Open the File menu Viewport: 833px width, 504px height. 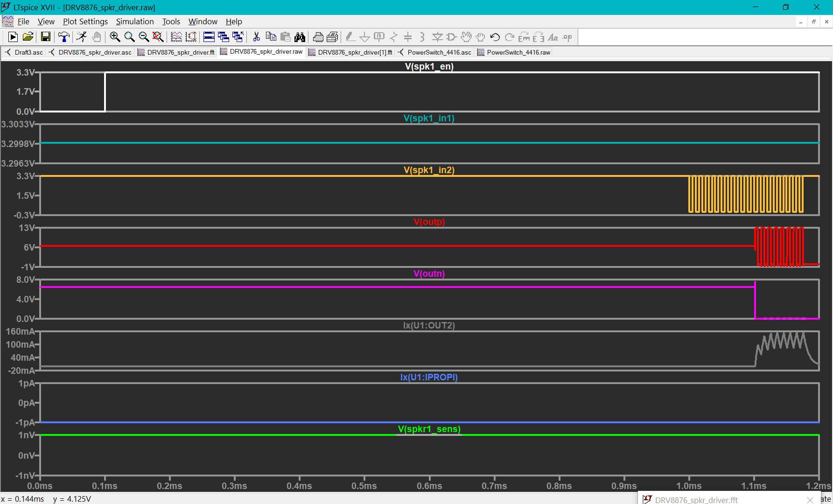click(x=23, y=21)
